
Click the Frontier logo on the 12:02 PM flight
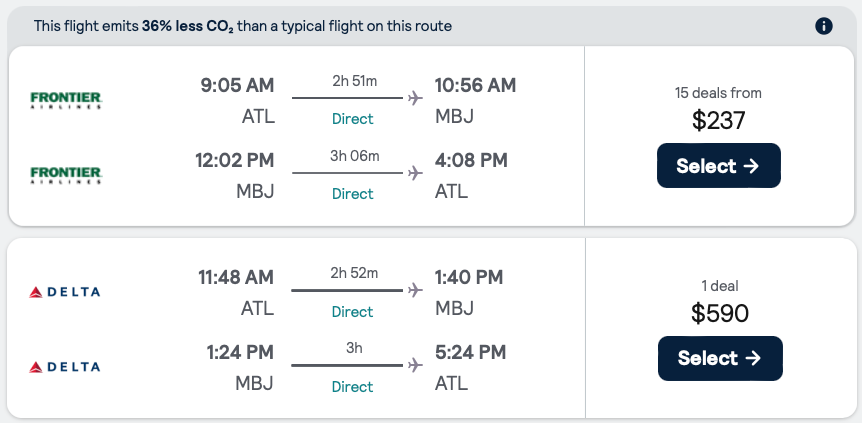pos(66,175)
